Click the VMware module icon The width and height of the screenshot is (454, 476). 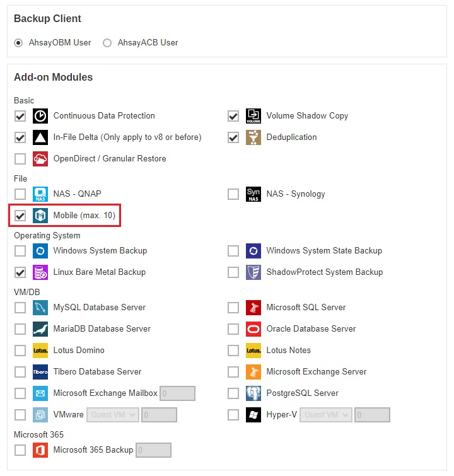pos(40,415)
